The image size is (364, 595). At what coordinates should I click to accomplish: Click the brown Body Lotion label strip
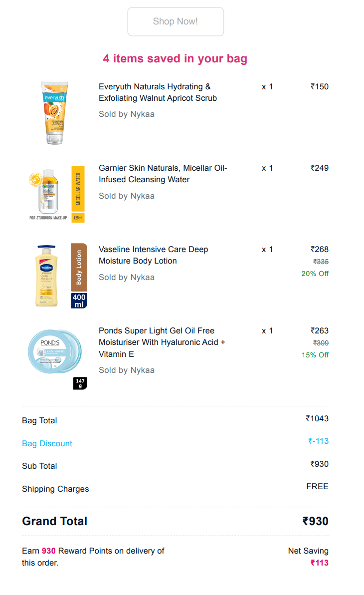pyautogui.click(x=79, y=267)
